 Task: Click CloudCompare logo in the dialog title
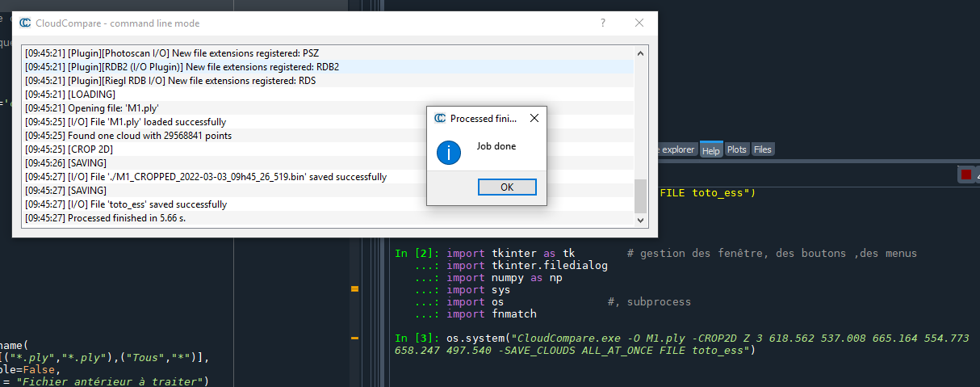pyautogui.click(x=440, y=118)
